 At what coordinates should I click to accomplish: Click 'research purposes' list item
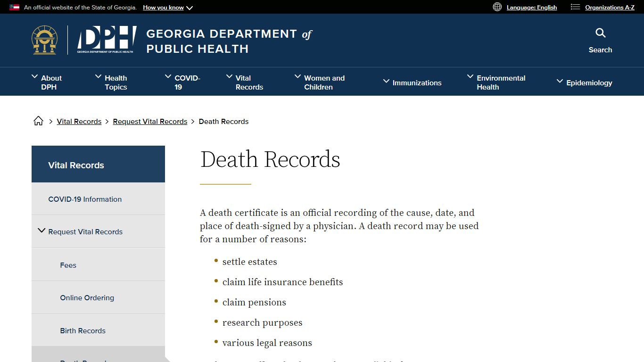pos(263,322)
